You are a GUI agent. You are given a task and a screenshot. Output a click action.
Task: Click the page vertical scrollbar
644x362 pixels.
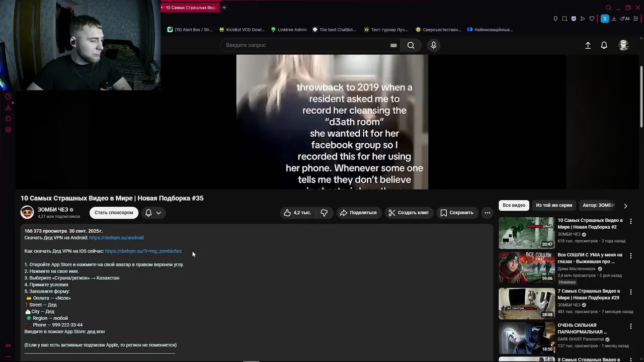tap(641, 96)
